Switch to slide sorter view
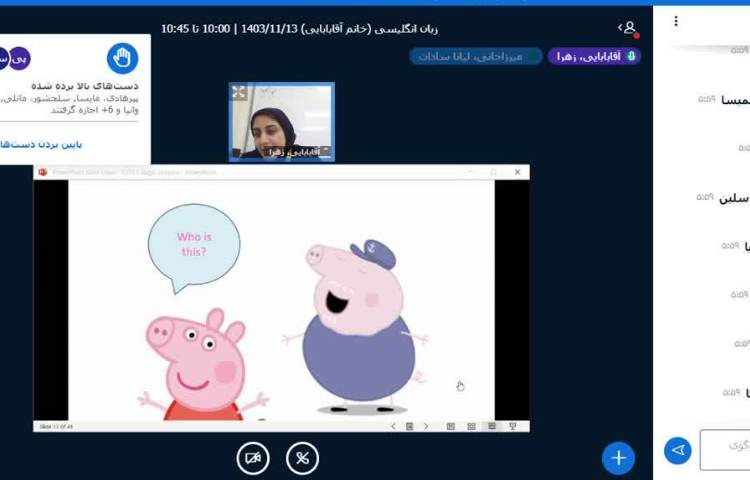The width and height of the screenshot is (750, 480). [471, 426]
